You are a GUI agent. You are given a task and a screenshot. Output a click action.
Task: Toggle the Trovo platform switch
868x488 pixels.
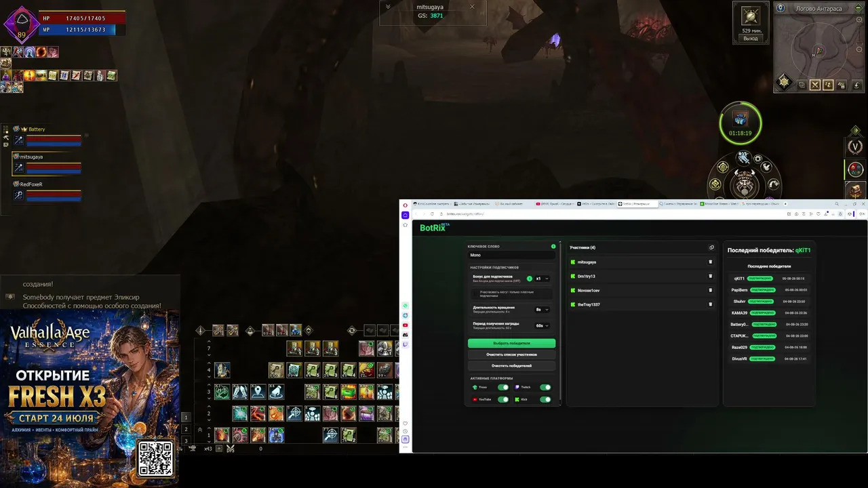[503, 387]
